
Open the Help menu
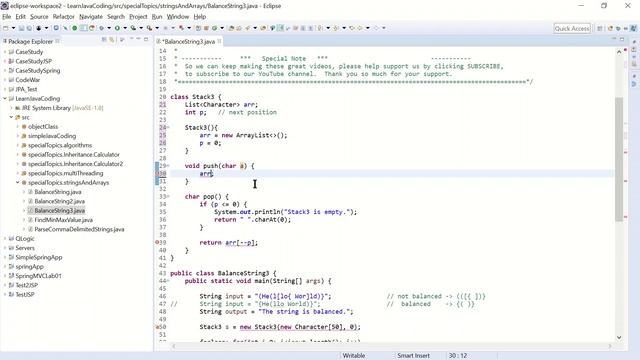click(200, 17)
